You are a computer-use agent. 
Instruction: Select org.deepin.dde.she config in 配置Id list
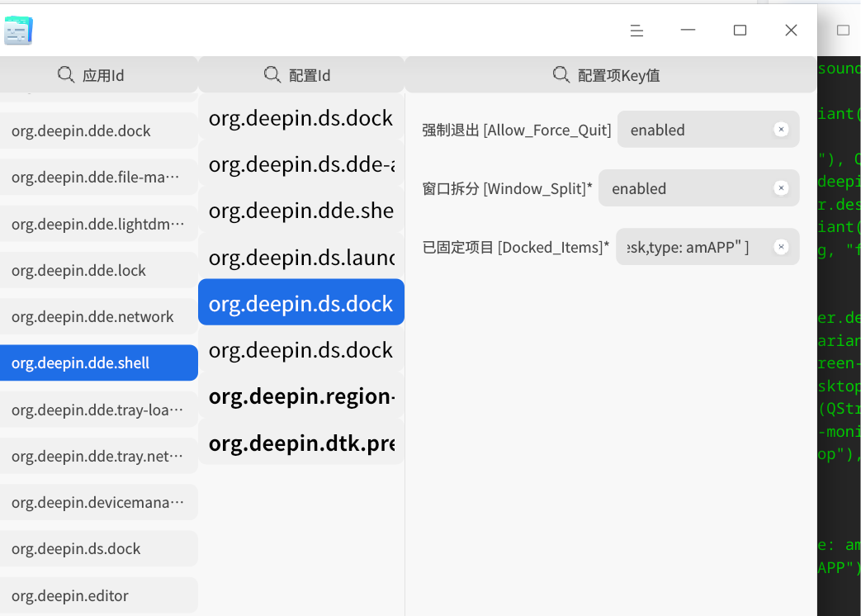301,211
